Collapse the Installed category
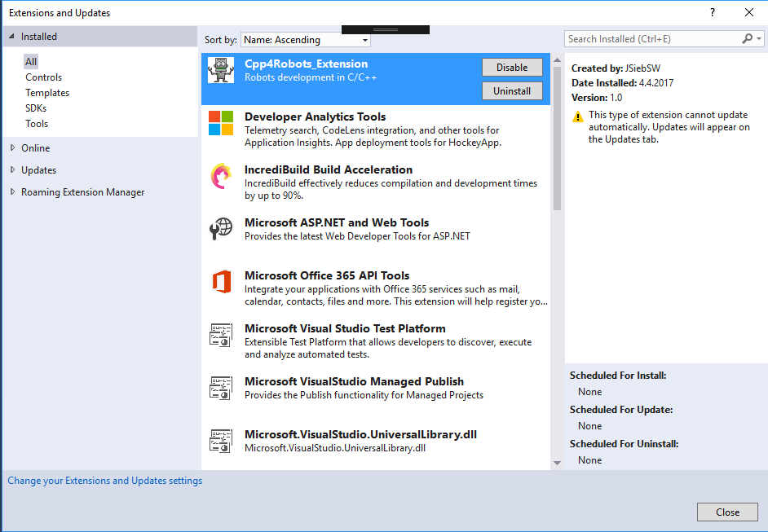768x532 pixels. click(11, 36)
